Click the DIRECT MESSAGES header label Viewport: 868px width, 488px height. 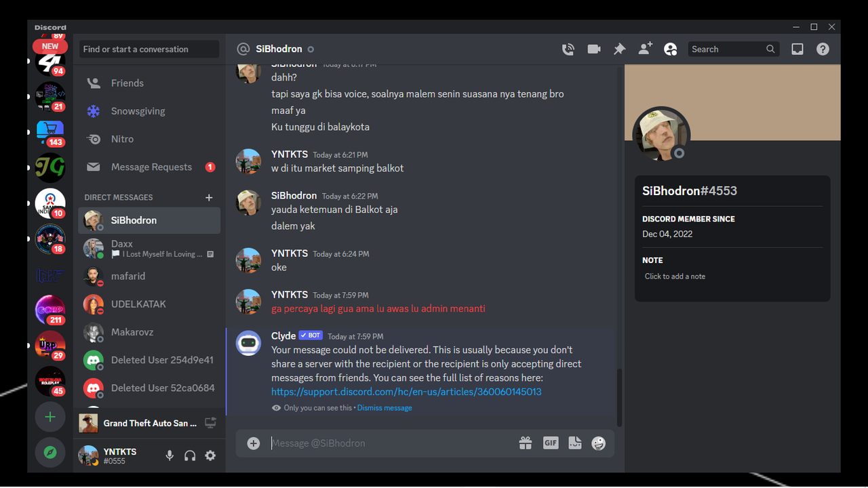tap(119, 197)
